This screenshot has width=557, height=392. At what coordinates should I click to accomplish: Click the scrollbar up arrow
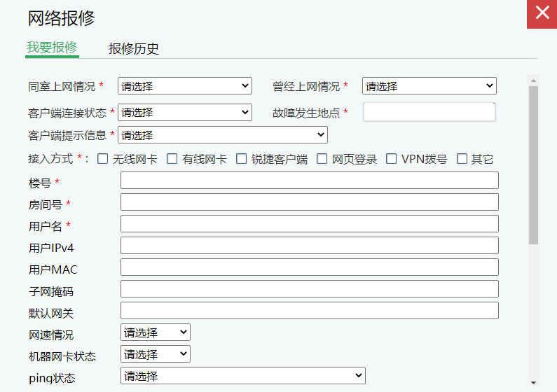point(533,80)
